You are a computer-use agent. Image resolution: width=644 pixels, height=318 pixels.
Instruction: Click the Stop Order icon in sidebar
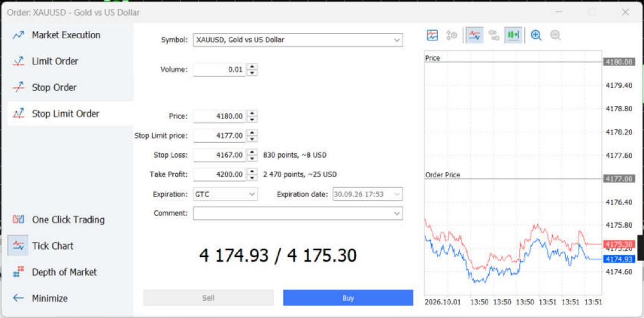coord(18,87)
